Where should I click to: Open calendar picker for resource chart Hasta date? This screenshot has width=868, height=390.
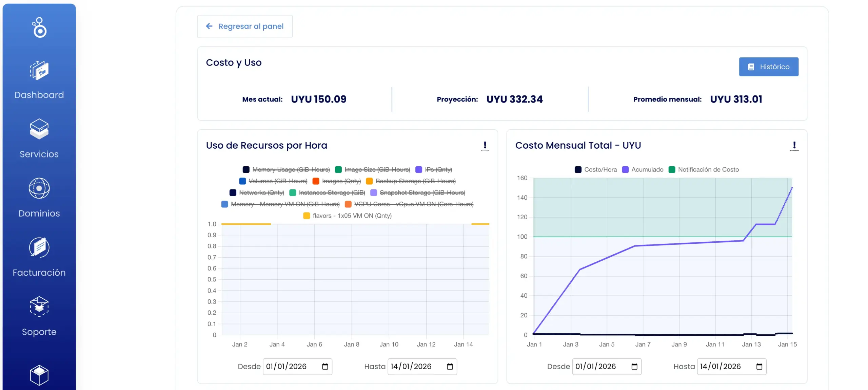coord(450,367)
